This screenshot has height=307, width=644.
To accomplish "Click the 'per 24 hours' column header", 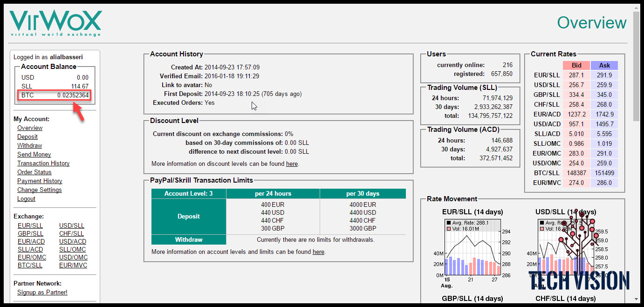I will point(273,193).
